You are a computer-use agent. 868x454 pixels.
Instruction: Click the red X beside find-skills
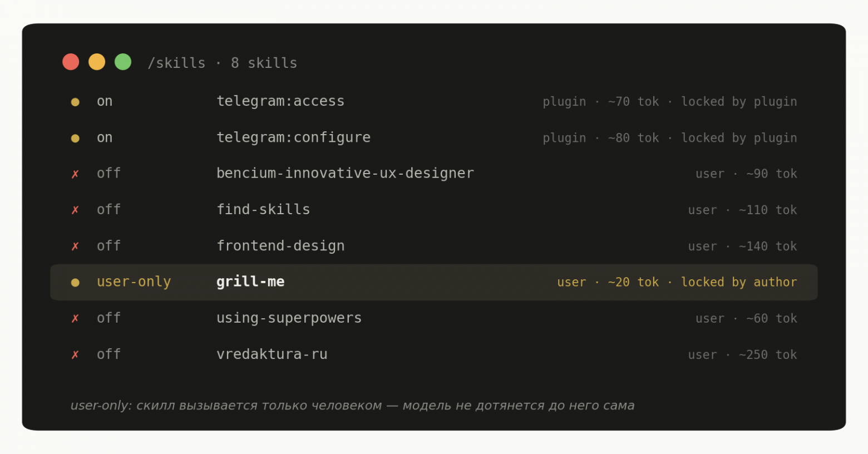(x=75, y=210)
